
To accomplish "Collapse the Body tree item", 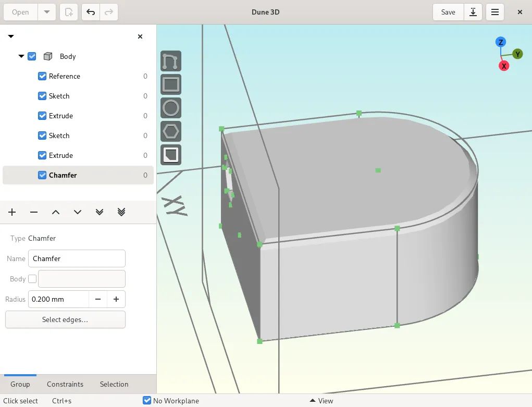I will (x=21, y=56).
